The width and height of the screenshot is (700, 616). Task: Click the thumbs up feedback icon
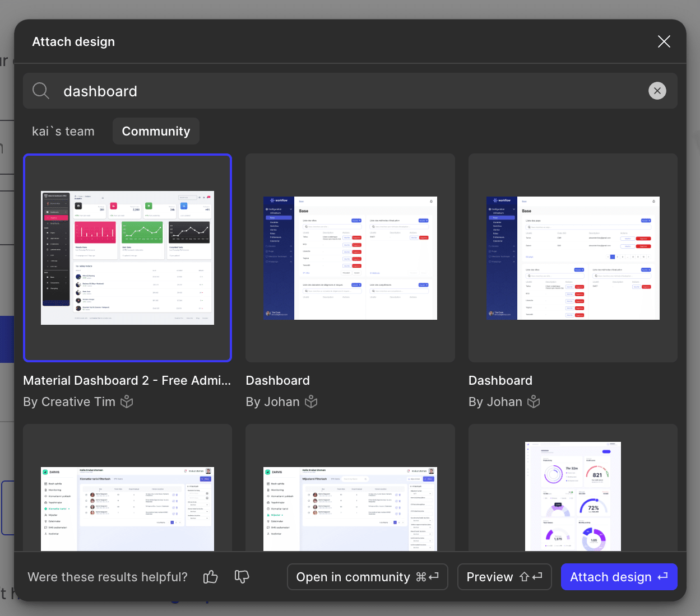[211, 577]
